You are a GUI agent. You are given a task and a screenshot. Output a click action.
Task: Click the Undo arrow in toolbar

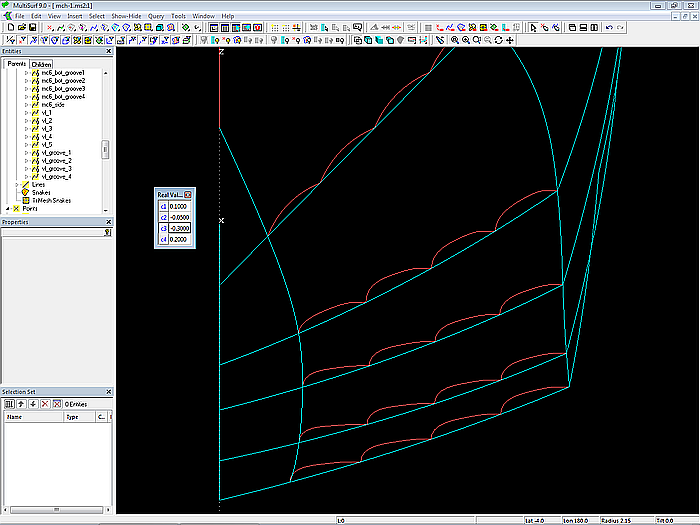[x=609, y=28]
